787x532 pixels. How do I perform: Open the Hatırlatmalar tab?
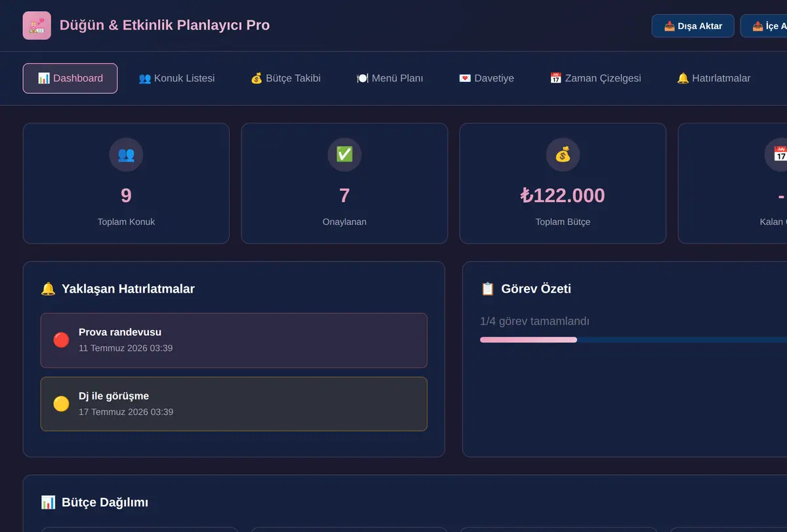point(713,78)
